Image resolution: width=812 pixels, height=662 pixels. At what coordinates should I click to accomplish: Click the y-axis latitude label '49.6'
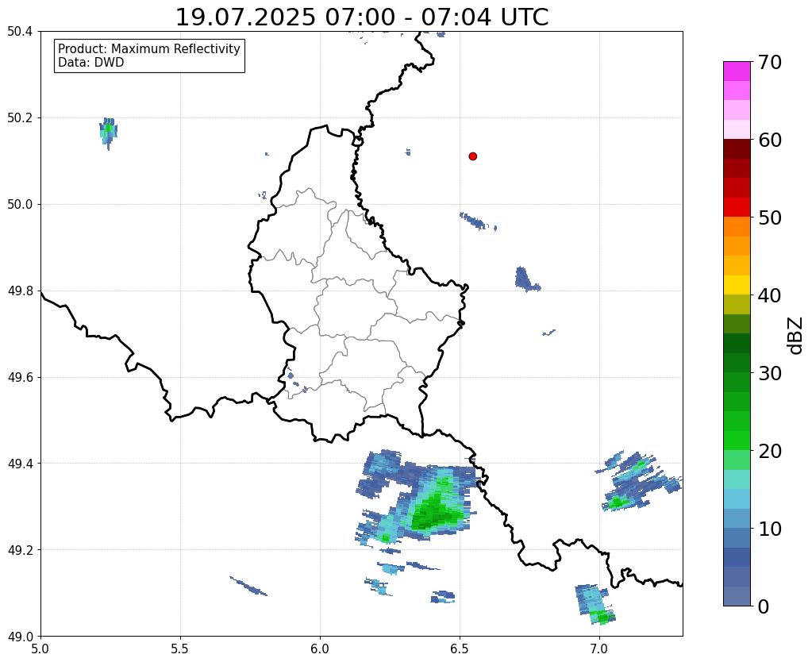click(19, 377)
